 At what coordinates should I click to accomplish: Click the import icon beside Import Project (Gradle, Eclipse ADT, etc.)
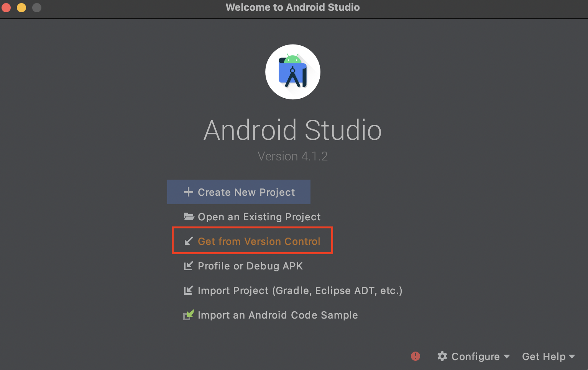point(188,291)
